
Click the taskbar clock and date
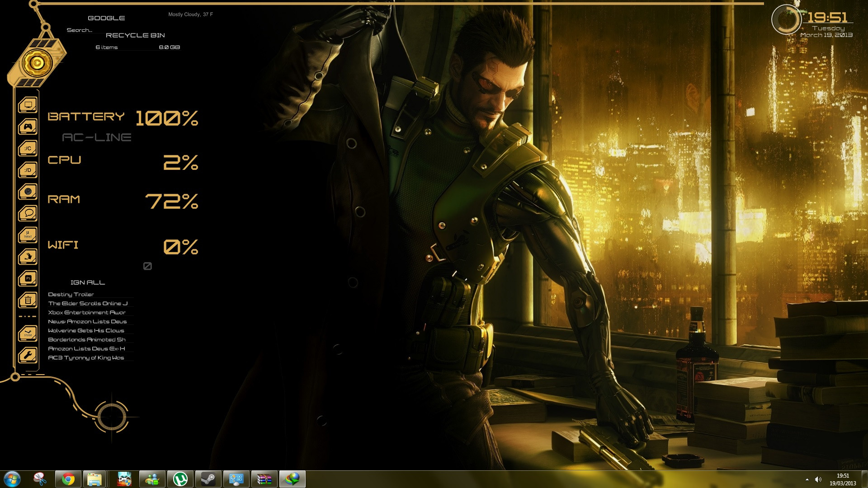[x=843, y=479]
